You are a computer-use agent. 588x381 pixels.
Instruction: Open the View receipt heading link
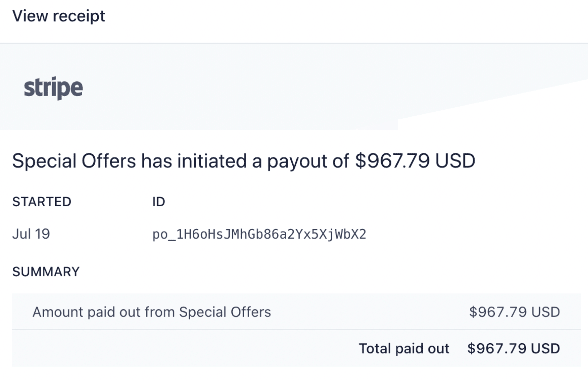(x=59, y=16)
